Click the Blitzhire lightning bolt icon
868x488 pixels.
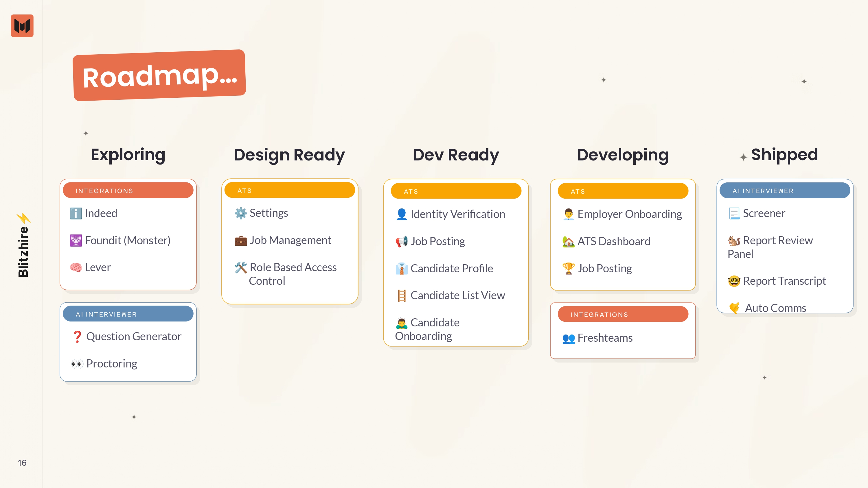click(24, 218)
